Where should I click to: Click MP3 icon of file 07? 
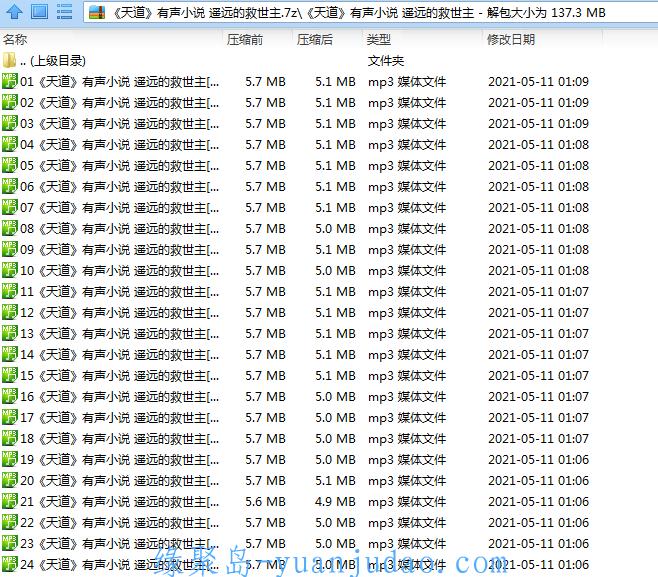(10, 207)
